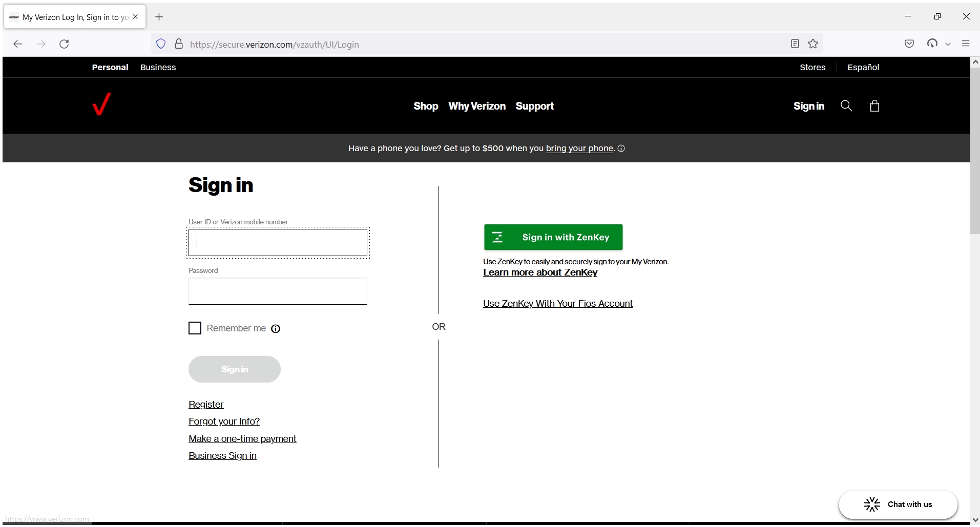Reload the page with the refresh icon
The width and height of the screenshot is (980, 527).
coord(64,44)
